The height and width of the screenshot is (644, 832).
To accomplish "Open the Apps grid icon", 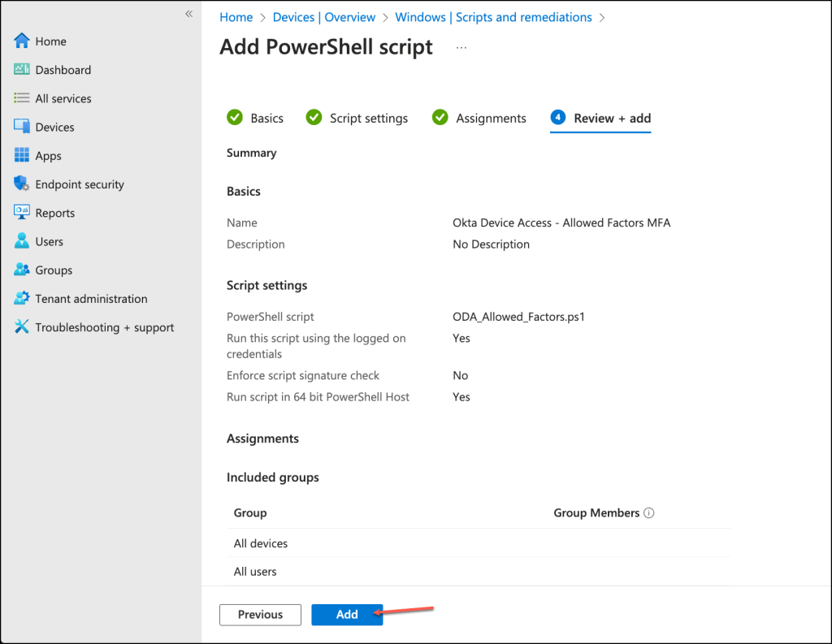I will coord(21,155).
